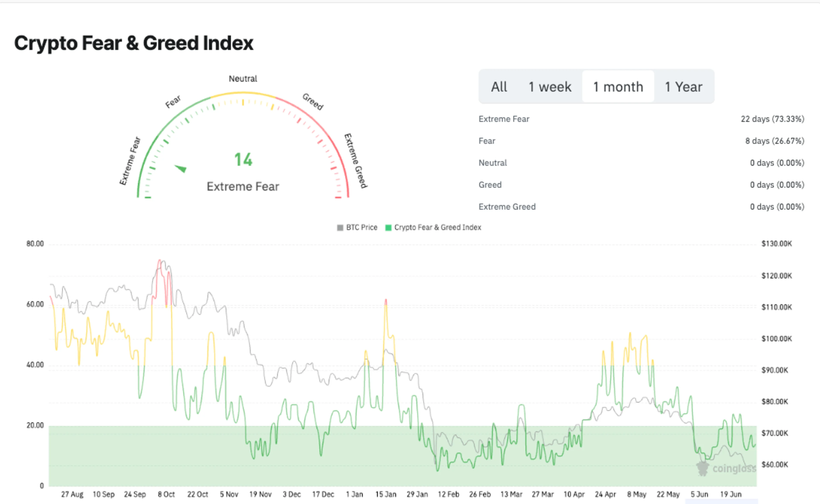
Task: Click the $70.00K right axis label
Action: click(775, 433)
